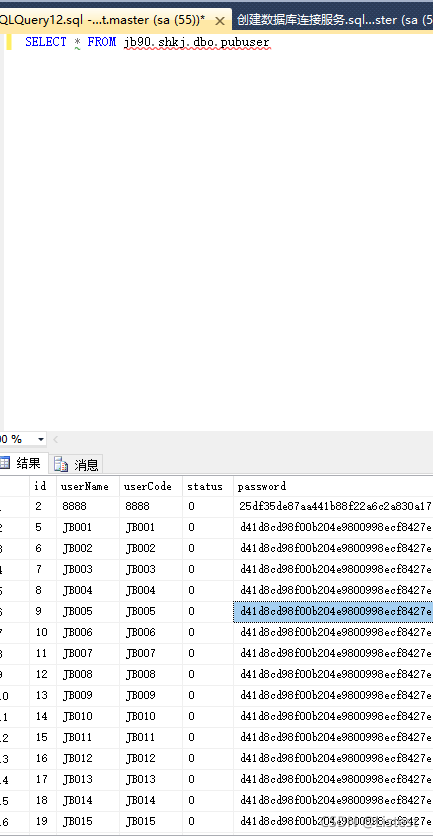Click the status column header
The height and width of the screenshot is (838, 433).
click(208, 486)
